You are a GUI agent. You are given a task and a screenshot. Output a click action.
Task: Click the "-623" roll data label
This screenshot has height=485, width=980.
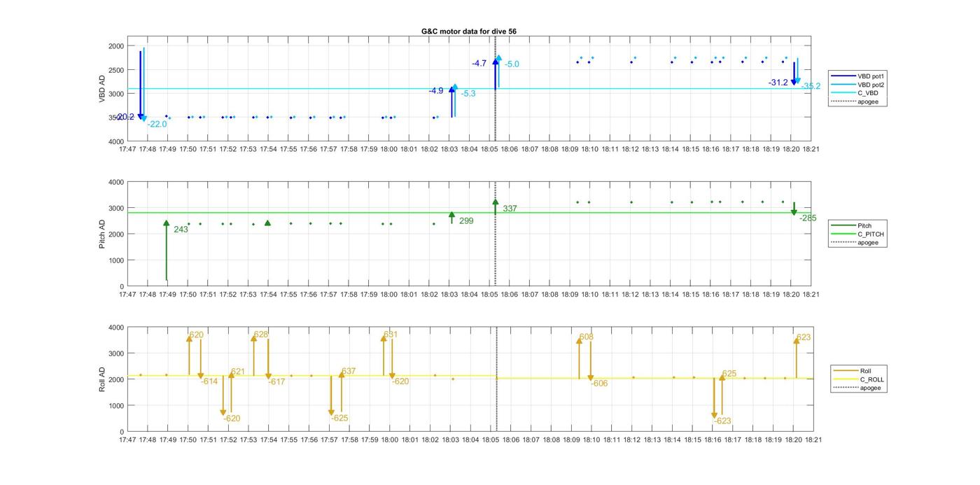[722, 421]
